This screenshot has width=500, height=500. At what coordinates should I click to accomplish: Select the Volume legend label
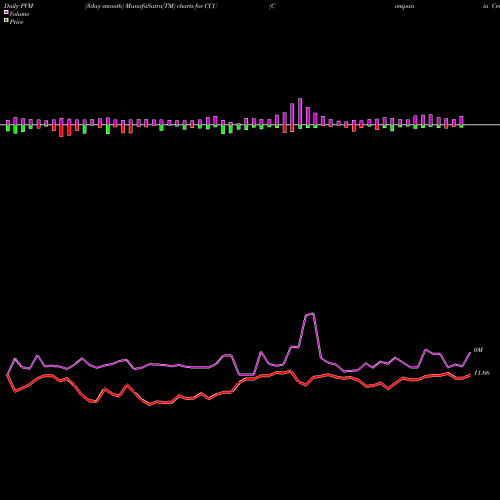[19, 14]
